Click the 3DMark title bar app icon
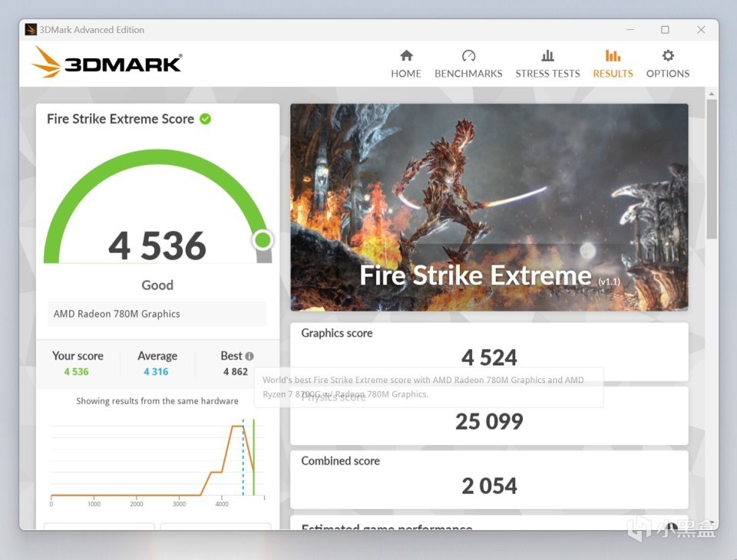The height and width of the screenshot is (560, 737). (31, 30)
